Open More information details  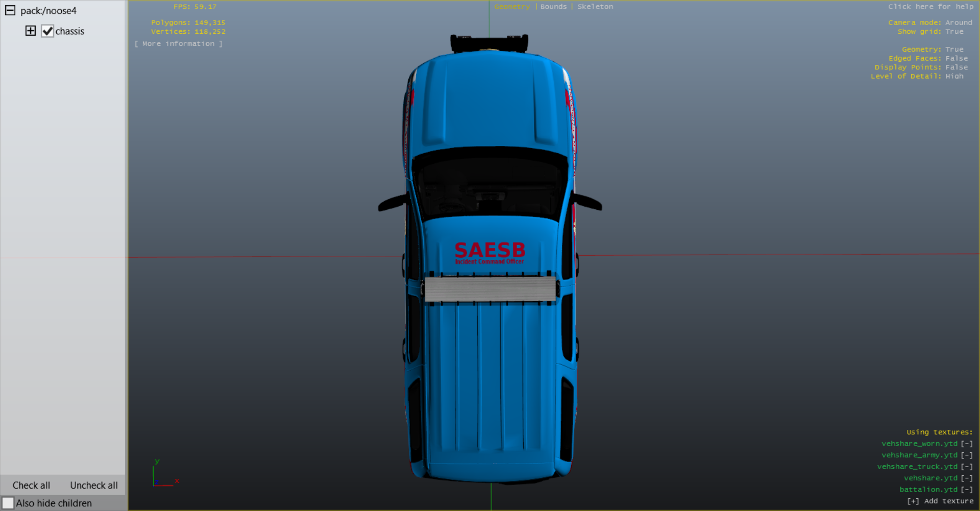point(179,44)
